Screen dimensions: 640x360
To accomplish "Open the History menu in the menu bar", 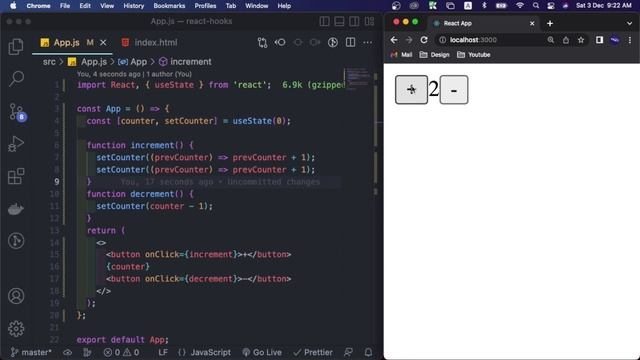I will [133, 6].
